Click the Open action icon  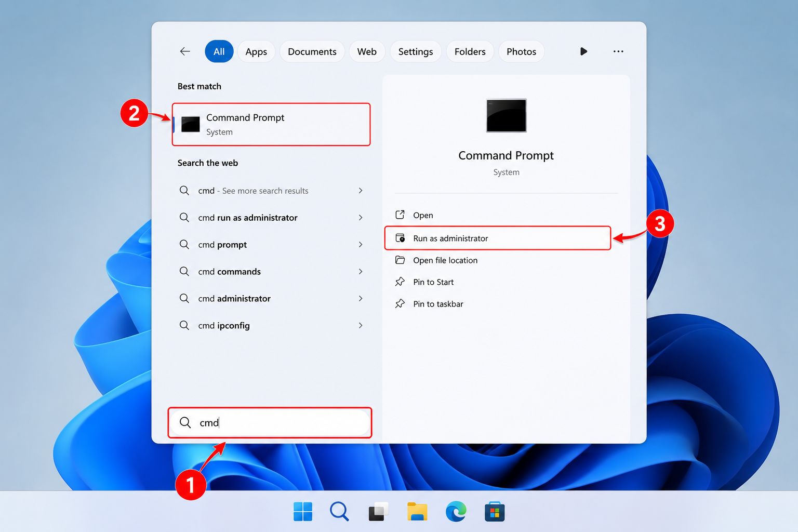[x=400, y=215]
